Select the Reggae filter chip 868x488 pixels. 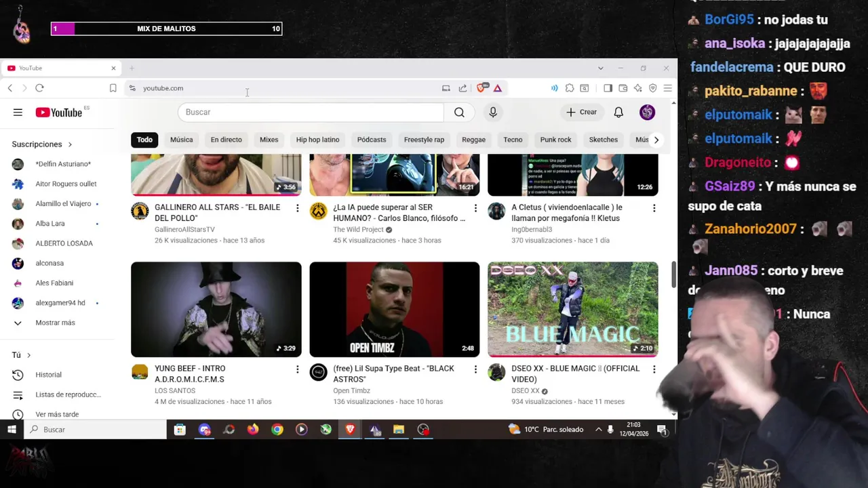[473, 140]
